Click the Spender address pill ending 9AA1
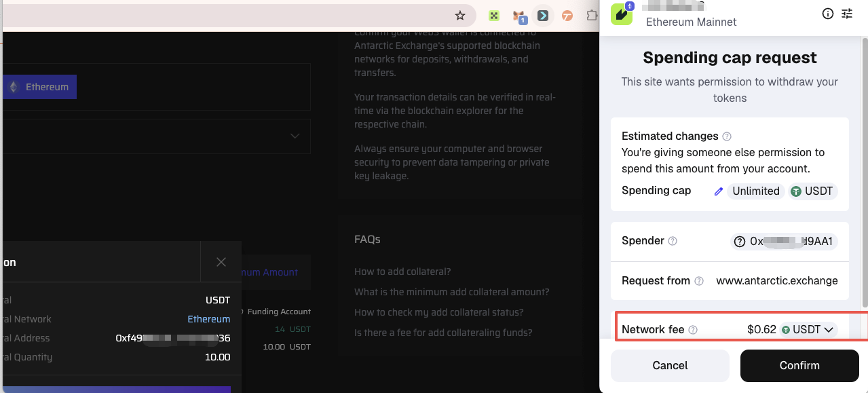Image resolution: width=868 pixels, height=393 pixels. pos(785,241)
